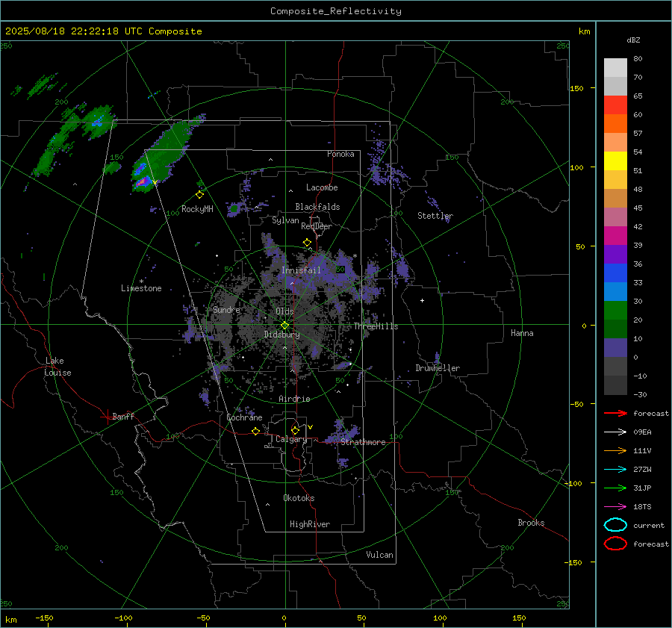Click the Innisfail label
The height and width of the screenshot is (628, 672).
(x=301, y=270)
